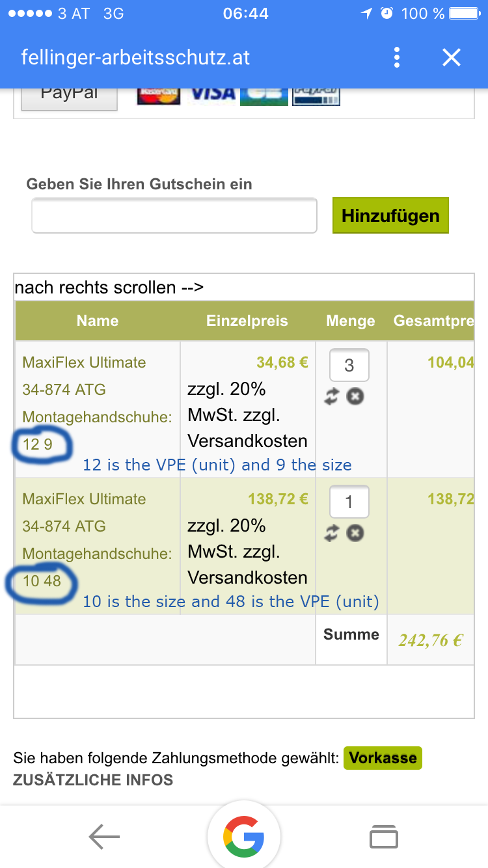Click the VISA payment logo

click(212, 94)
